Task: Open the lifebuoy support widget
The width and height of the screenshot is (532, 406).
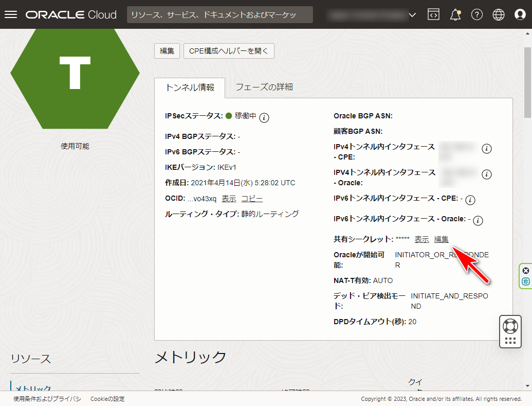Action: [x=510, y=326]
